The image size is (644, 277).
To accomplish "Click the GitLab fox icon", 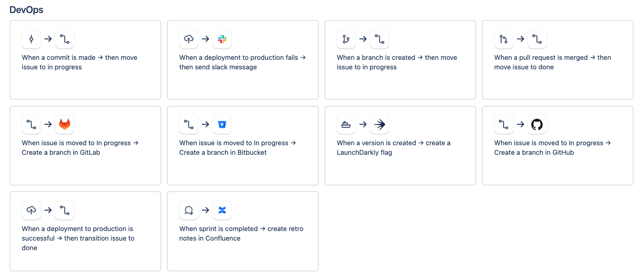I will pos(65,124).
